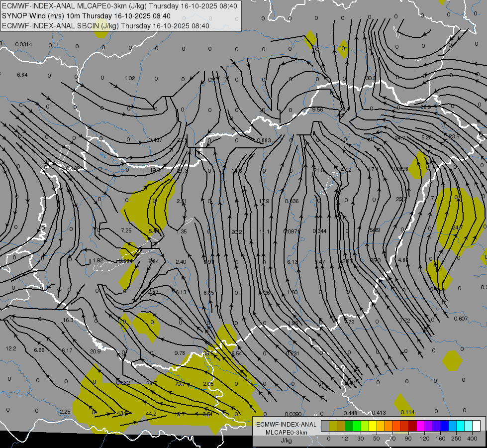This screenshot has width=487, height=448.
Task: Click the 0.114 value near the legend
Action: coord(407,412)
